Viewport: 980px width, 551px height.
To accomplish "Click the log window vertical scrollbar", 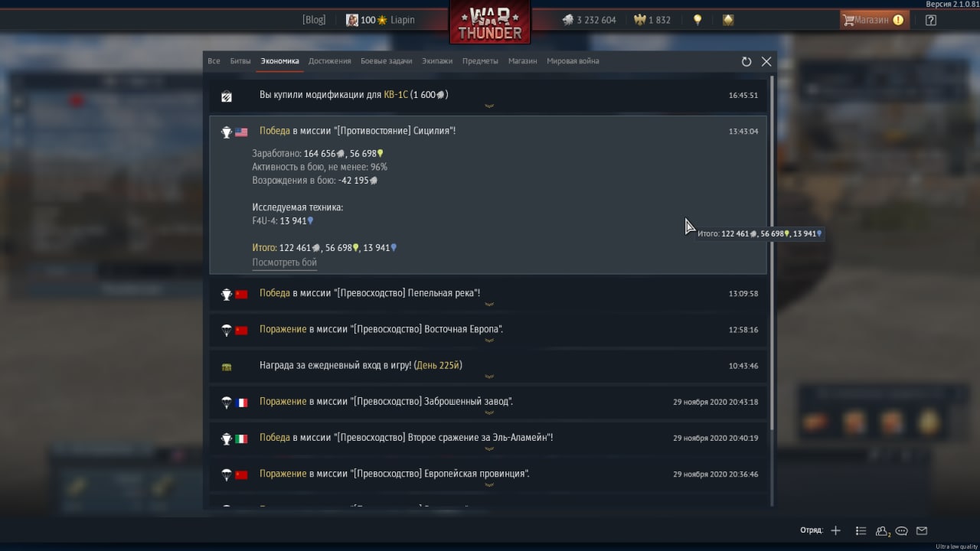I will click(772, 253).
